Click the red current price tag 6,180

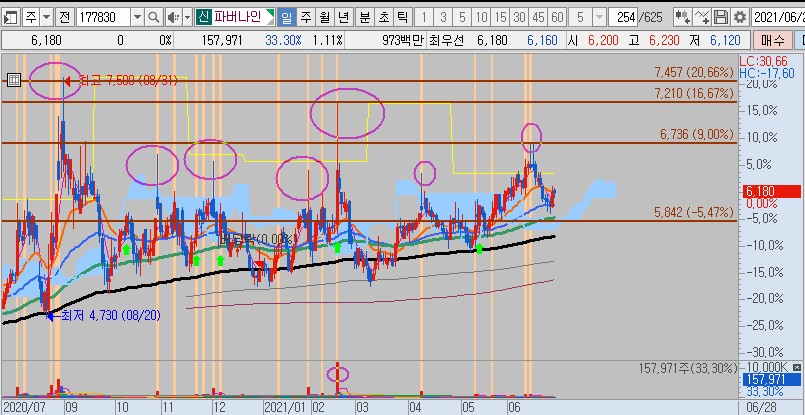click(x=772, y=192)
